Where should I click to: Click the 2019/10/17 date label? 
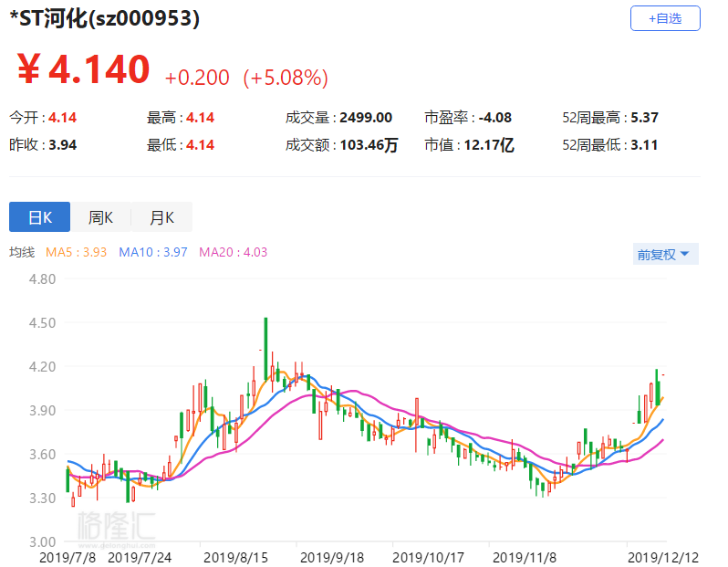click(429, 557)
